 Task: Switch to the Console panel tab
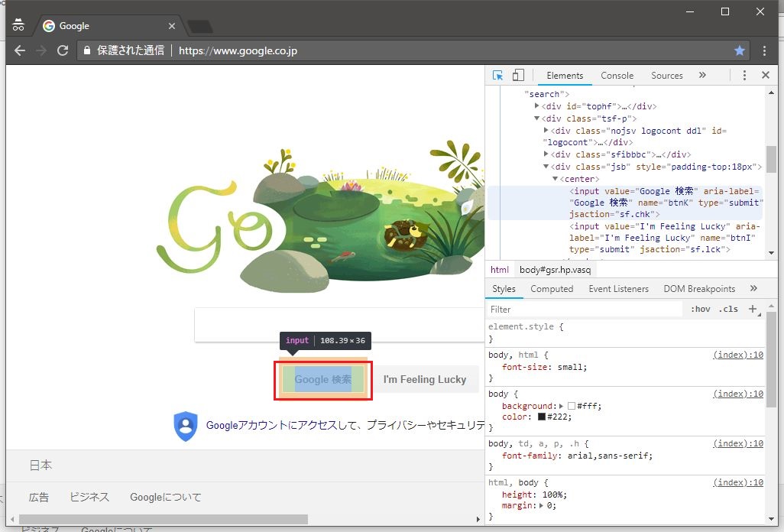(x=617, y=76)
